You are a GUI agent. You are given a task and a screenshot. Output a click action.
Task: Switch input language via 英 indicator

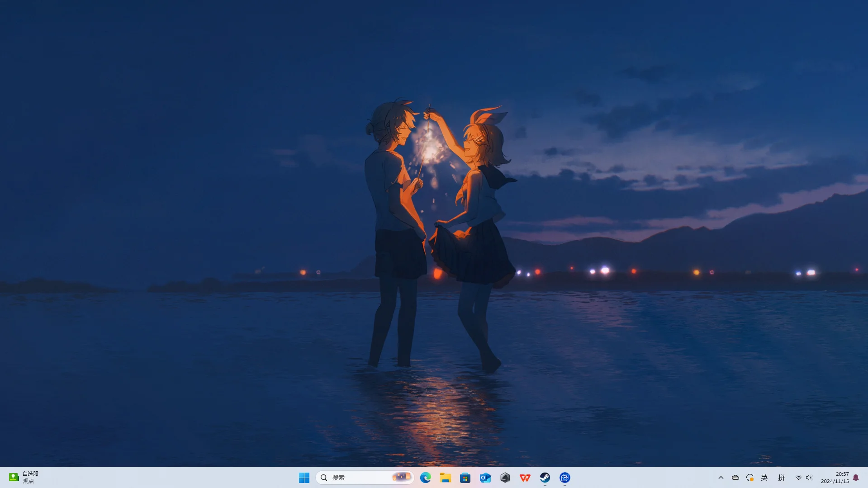pos(764,478)
